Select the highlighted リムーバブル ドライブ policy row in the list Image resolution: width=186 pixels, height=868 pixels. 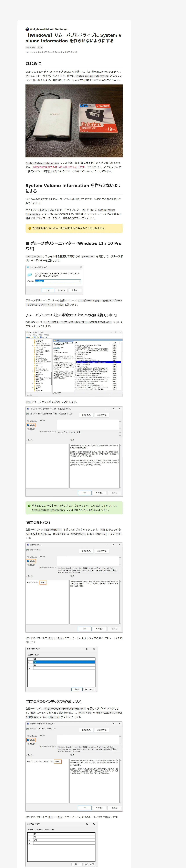98,362
